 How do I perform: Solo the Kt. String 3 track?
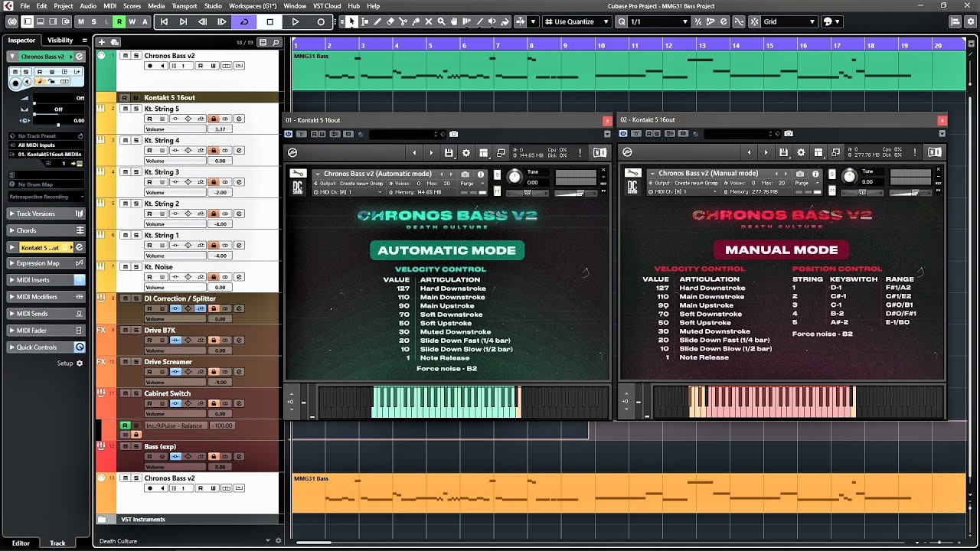pos(136,172)
